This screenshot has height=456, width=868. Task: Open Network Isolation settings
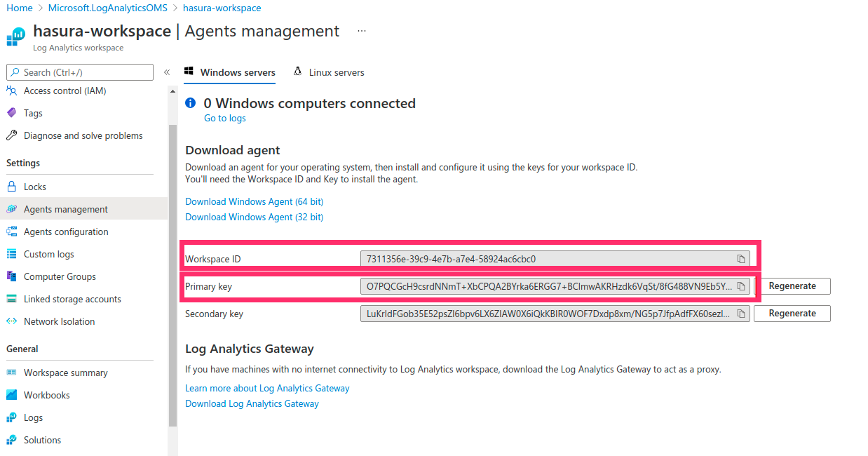(x=63, y=321)
